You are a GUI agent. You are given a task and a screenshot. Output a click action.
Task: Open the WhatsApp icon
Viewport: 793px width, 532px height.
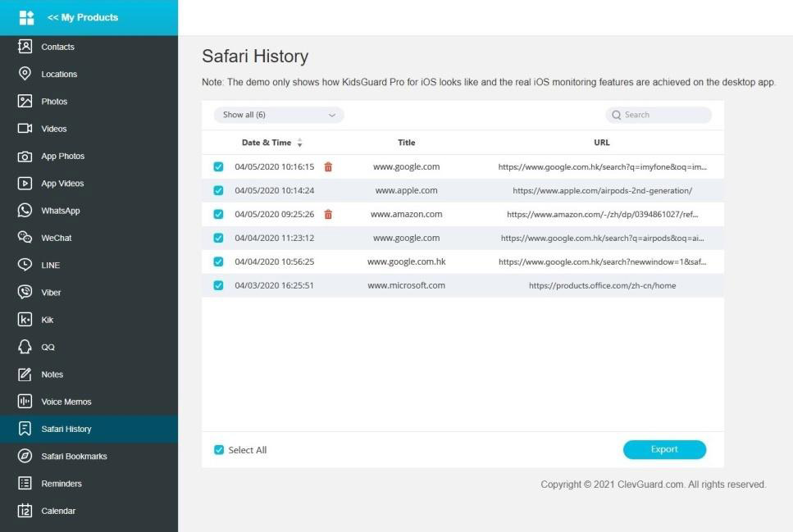coord(25,211)
